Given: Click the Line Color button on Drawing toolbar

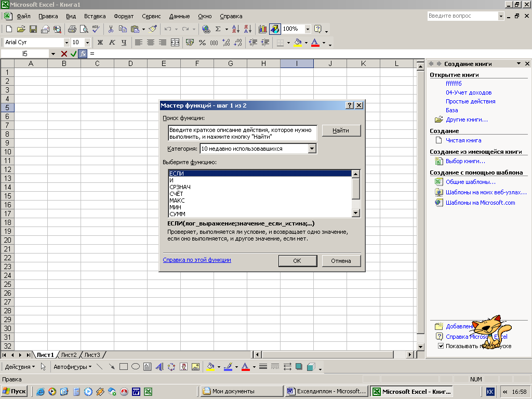Looking at the screenshot, I should coord(228,367).
